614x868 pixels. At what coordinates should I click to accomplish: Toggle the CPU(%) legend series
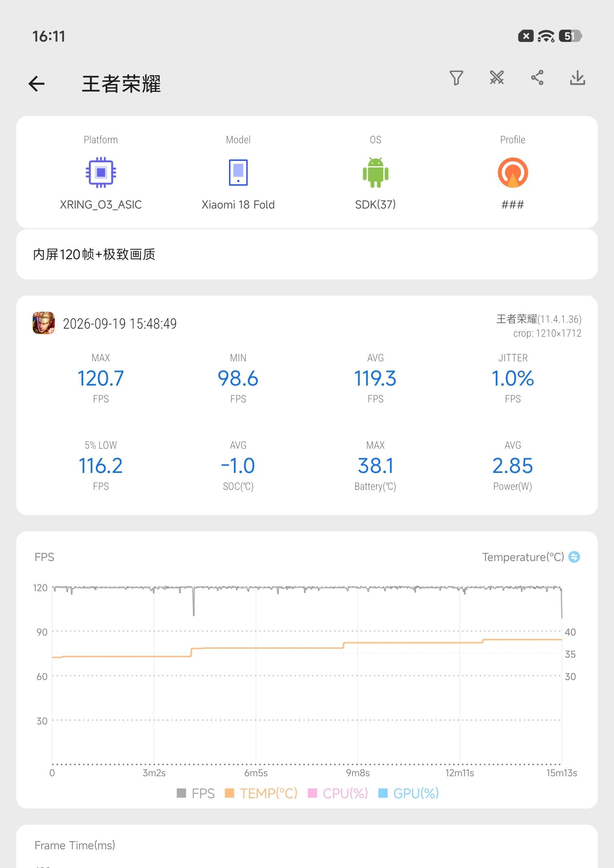click(338, 793)
